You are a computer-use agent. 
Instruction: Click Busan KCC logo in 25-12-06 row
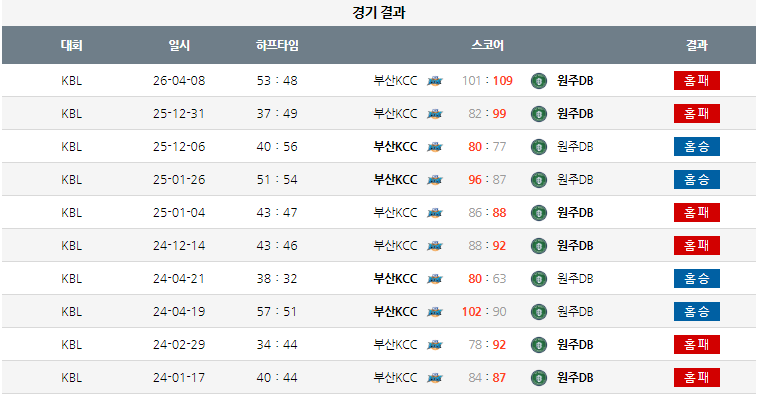[434, 147]
